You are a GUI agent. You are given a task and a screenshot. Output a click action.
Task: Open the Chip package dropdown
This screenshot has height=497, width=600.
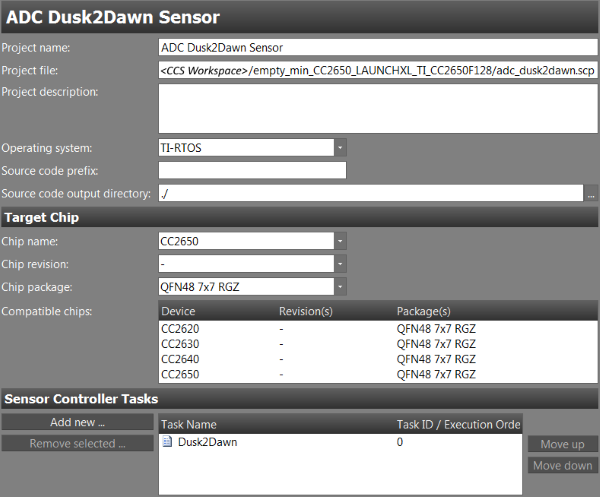[x=340, y=287]
